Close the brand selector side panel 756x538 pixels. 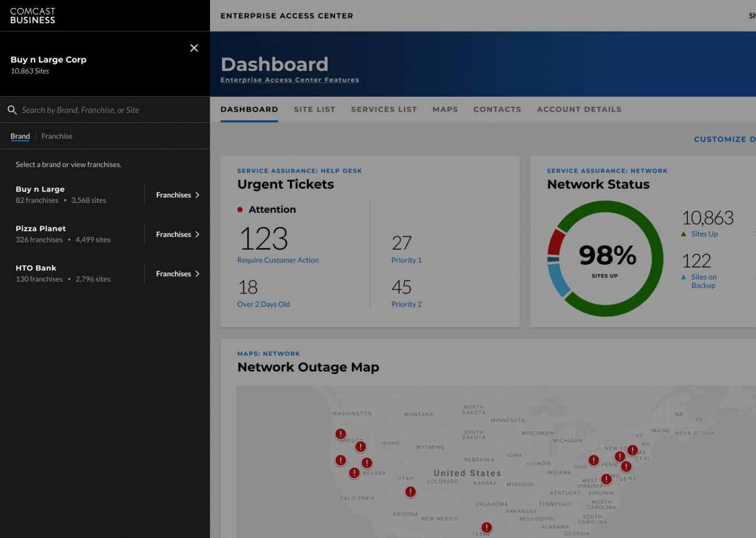pos(194,48)
